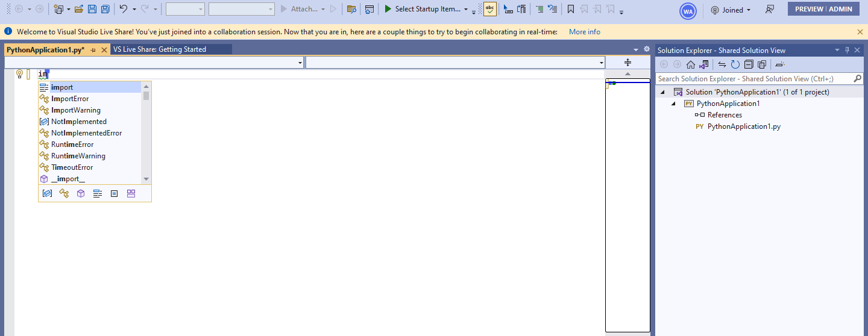Viewport: 868px width, 336px height.
Task: Open toolbar options after the bookmark buttons
Action: (621, 11)
